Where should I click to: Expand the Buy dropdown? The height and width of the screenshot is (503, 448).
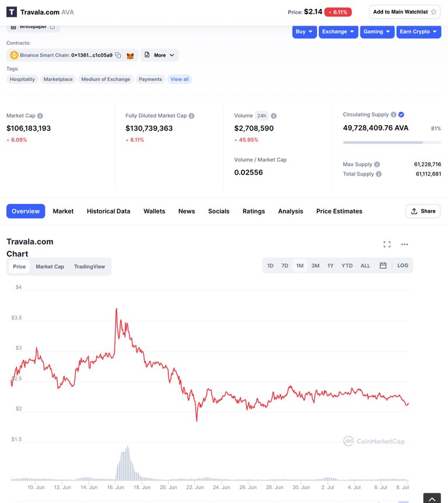point(304,31)
